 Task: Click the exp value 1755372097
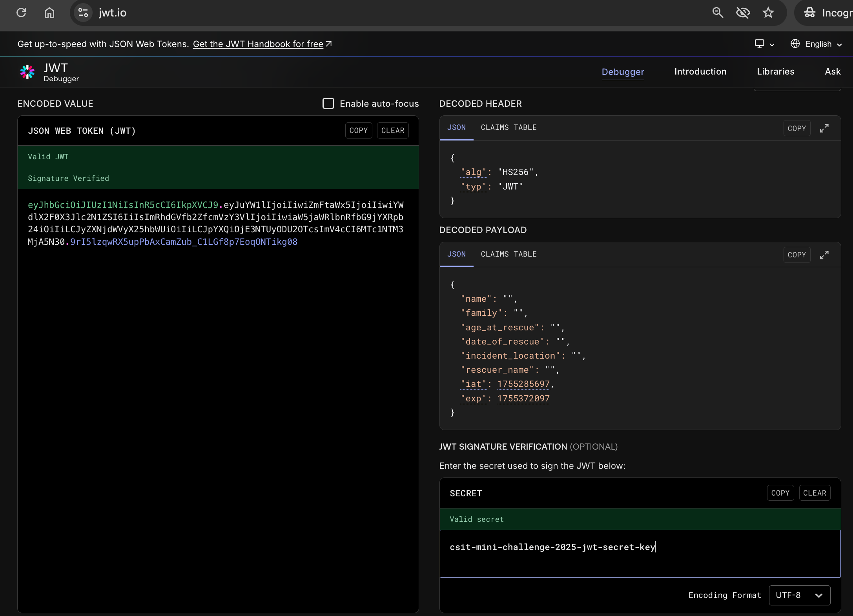pyautogui.click(x=523, y=399)
